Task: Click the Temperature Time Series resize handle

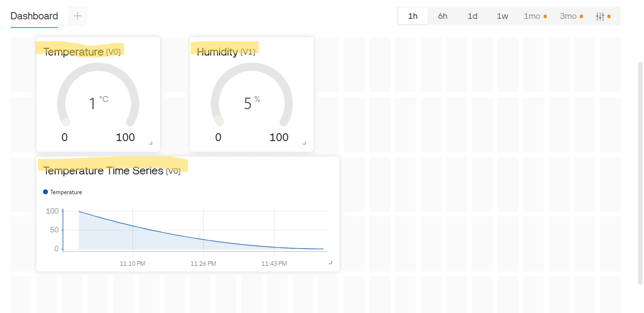Action: (331, 262)
